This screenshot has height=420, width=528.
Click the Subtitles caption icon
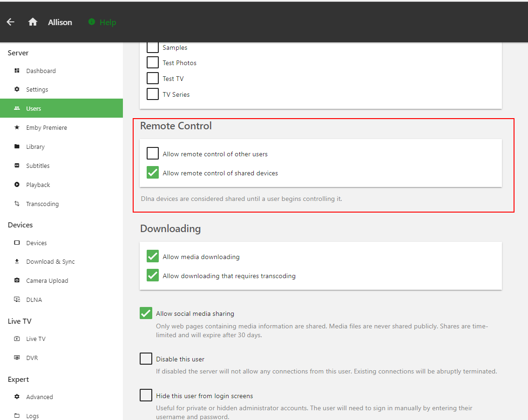[17, 166]
